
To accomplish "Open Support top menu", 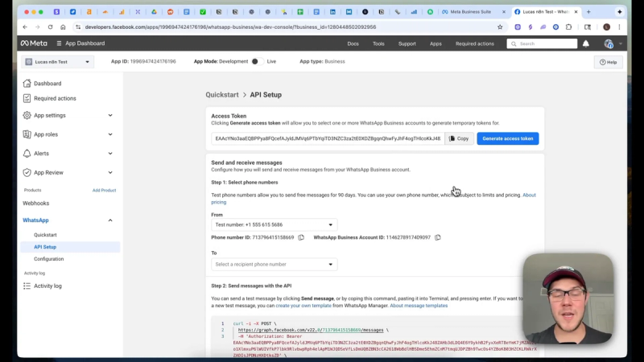I will [x=407, y=43].
